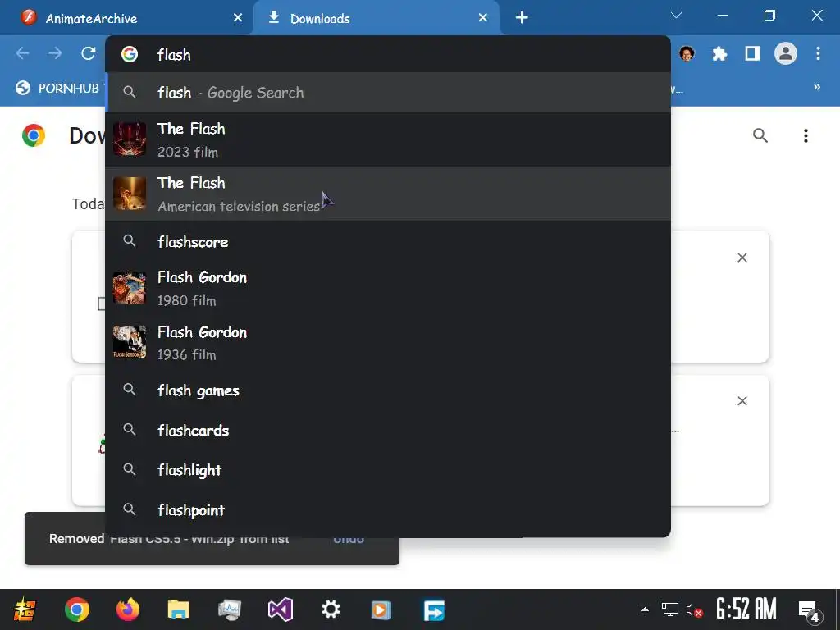Go back to previous page

tap(22, 53)
